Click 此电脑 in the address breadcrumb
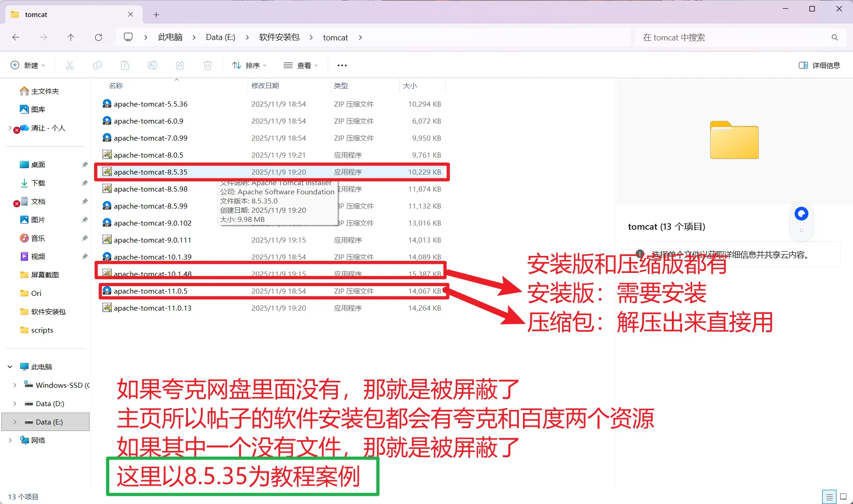853x504 pixels. (x=170, y=37)
